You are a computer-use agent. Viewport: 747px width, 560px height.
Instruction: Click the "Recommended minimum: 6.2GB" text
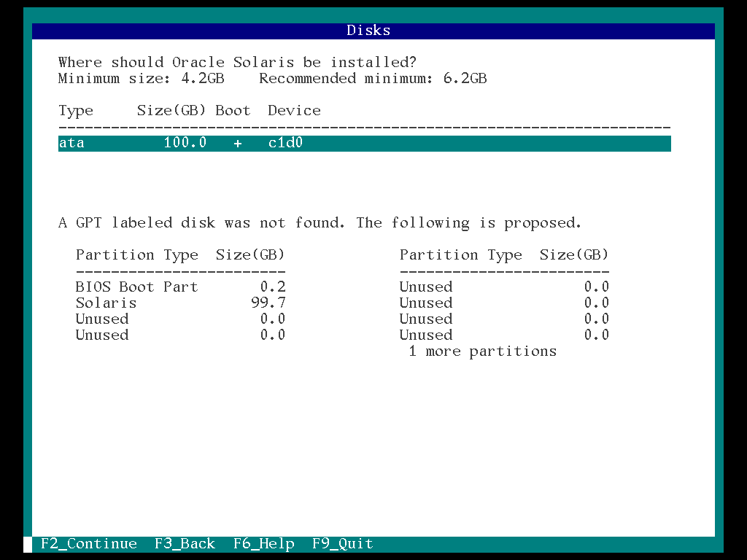373,79
